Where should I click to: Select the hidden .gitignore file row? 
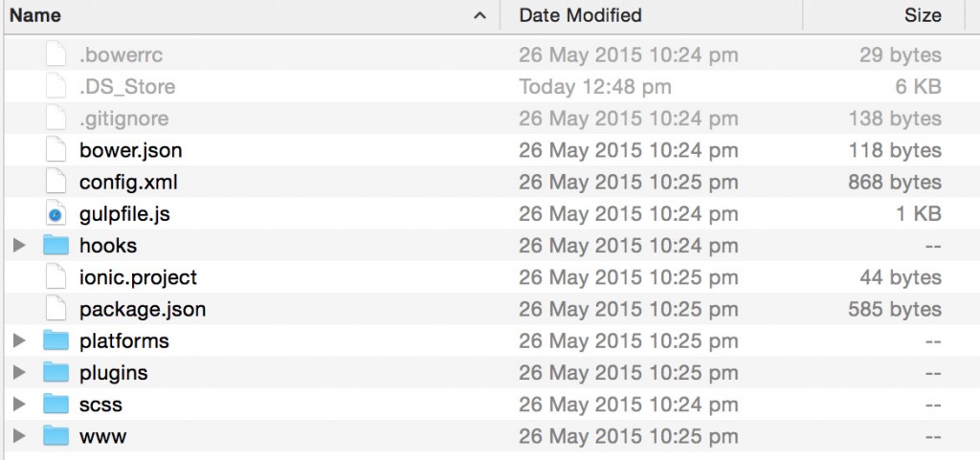click(x=124, y=119)
